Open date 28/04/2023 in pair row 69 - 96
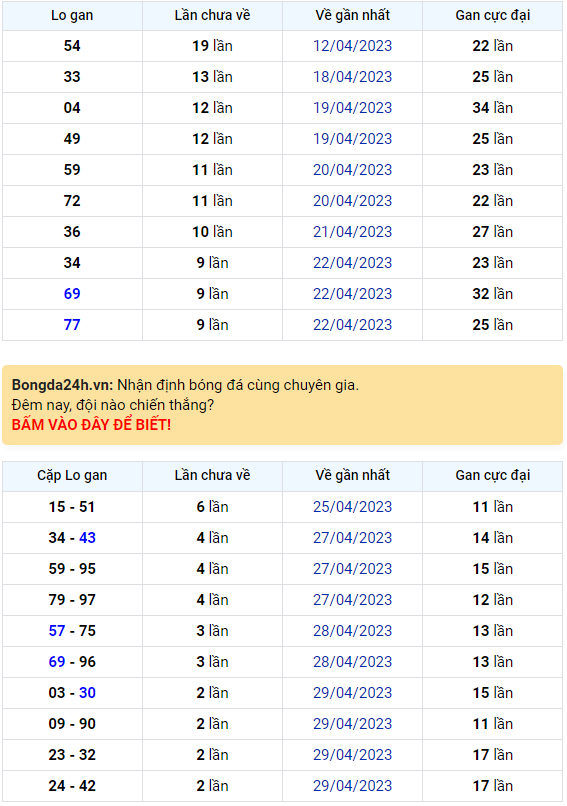 [x=353, y=662]
